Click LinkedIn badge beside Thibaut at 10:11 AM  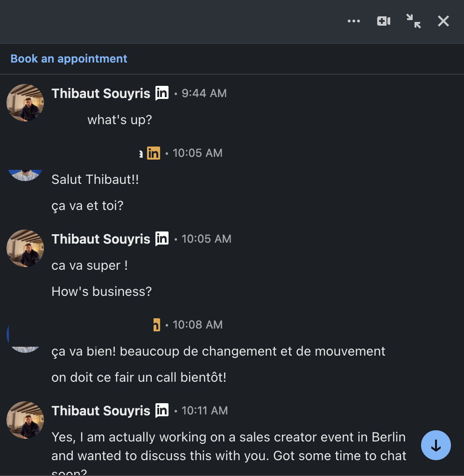pos(162,411)
